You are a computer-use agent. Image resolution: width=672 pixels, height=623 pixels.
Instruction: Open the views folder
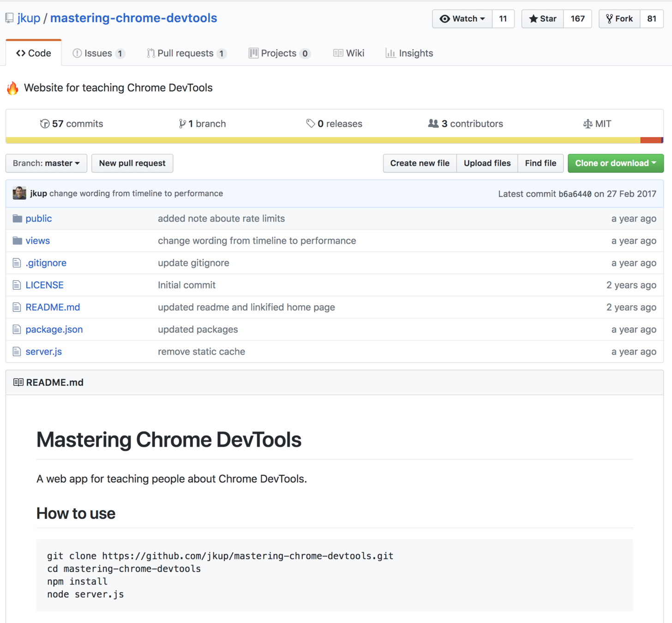38,240
